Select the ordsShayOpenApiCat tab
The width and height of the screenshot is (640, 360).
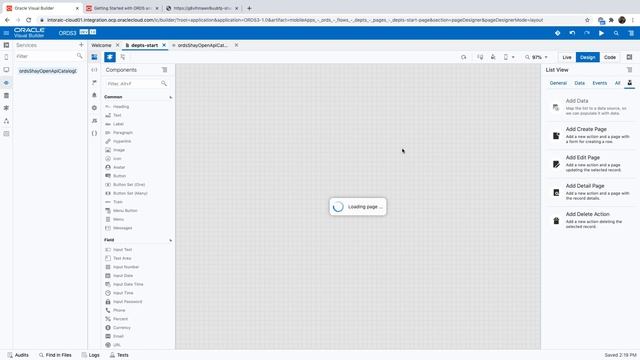(x=202, y=45)
